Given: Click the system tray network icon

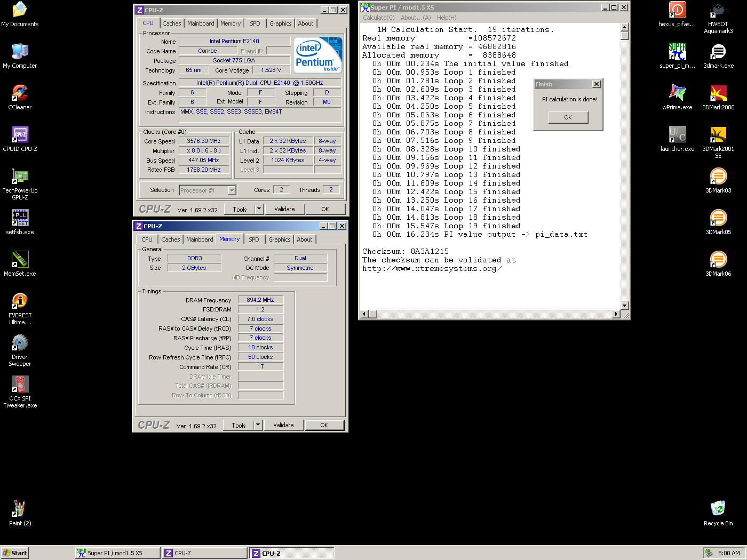Looking at the screenshot, I should coord(709,553).
